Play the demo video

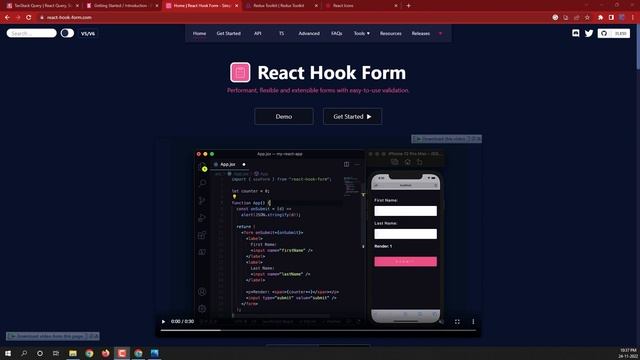pos(163,322)
